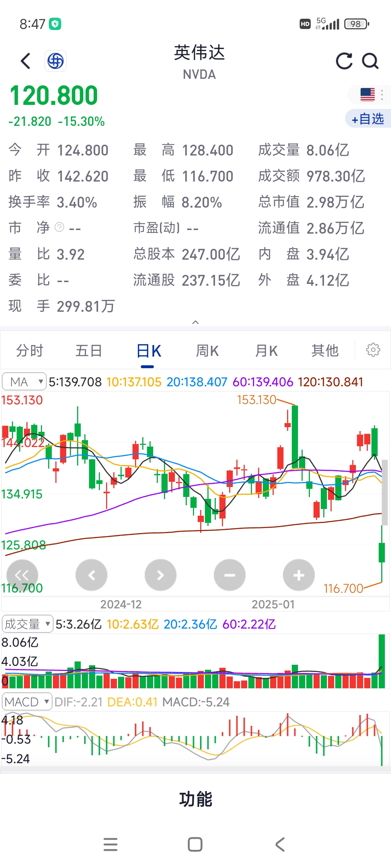Tap the NVDA ticker symbol
The image size is (391, 868).
coord(199,75)
